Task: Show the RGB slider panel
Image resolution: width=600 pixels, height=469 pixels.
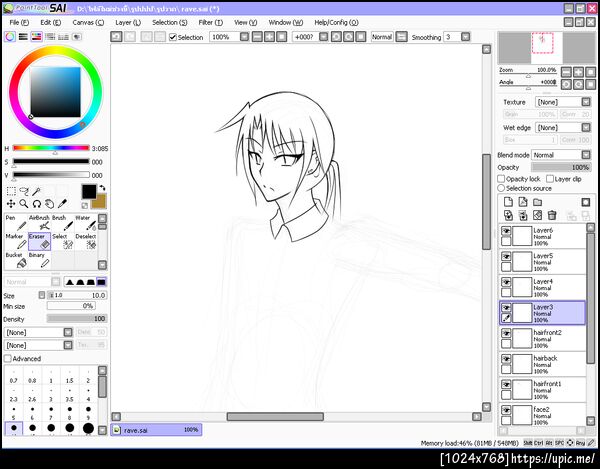Action: point(23,37)
